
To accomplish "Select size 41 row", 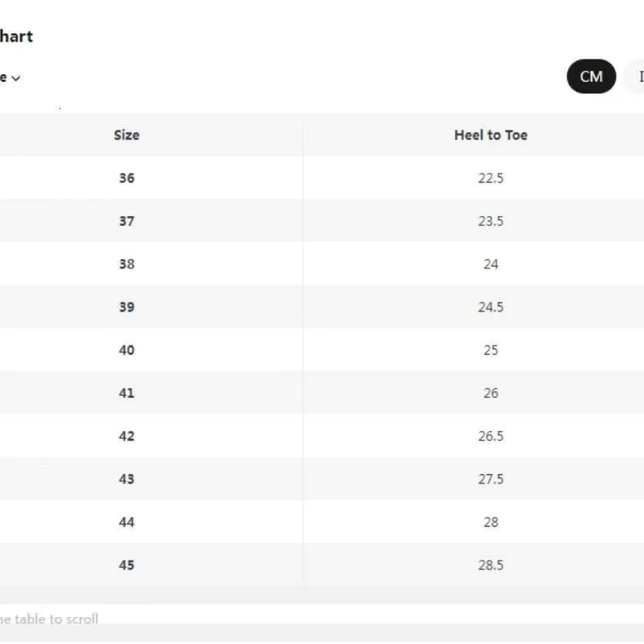I will coord(322,393).
